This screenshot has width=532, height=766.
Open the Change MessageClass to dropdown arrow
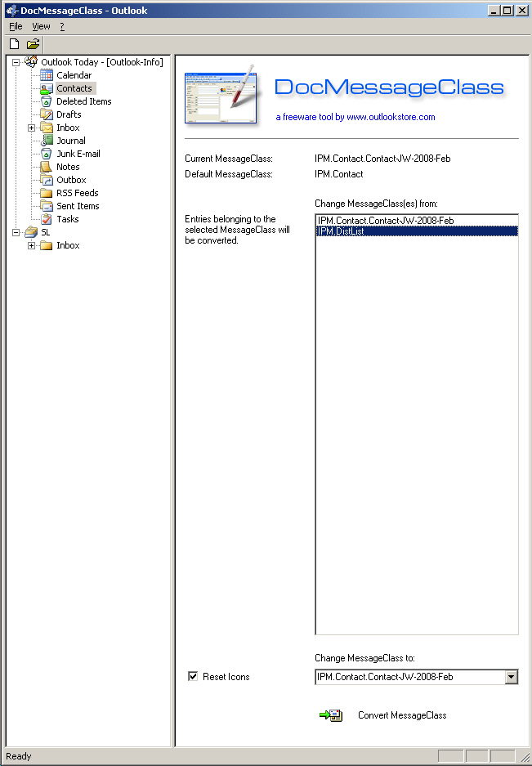pos(511,677)
